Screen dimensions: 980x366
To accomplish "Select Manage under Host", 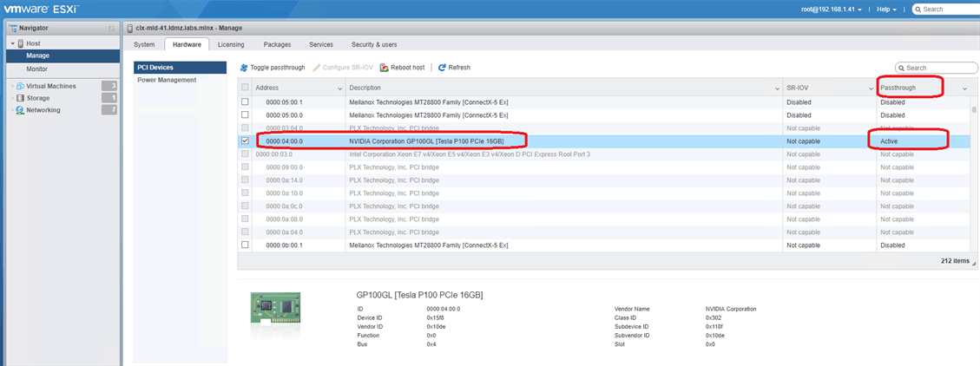I will tap(62, 56).
